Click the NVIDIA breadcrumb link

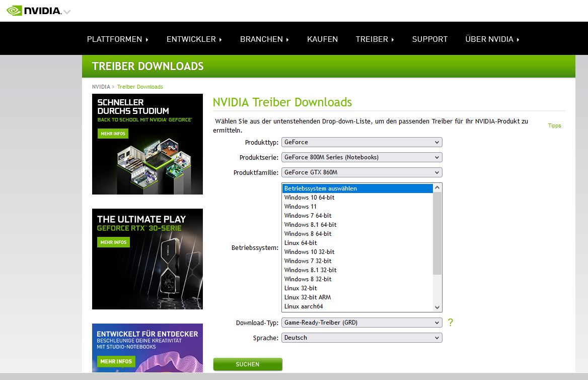(101, 86)
